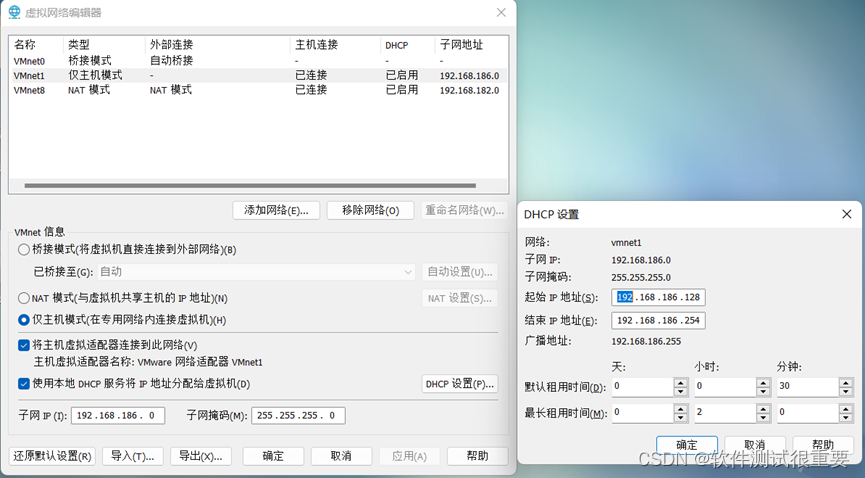Select the VMnet8 row in network list
The image size is (865, 478).
(x=258, y=90)
